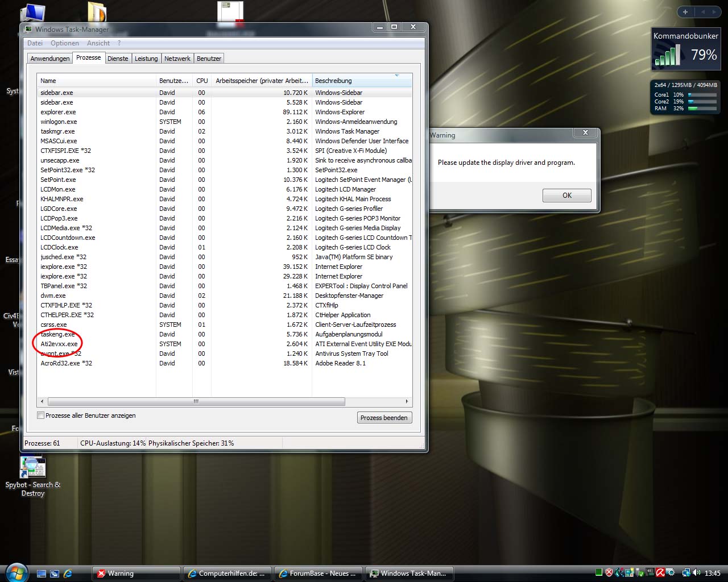
Task: Click the Windows Task-Man... taskbar button
Action: click(x=409, y=573)
